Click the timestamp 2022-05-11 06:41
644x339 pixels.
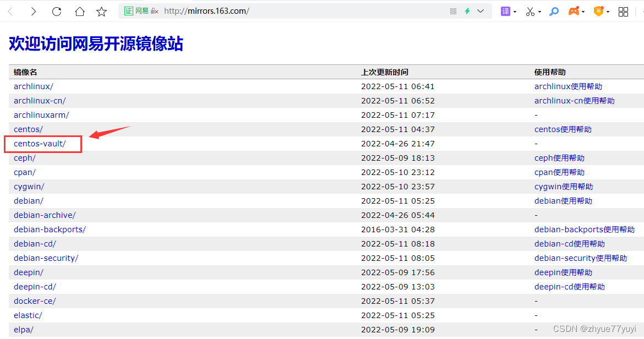397,86
